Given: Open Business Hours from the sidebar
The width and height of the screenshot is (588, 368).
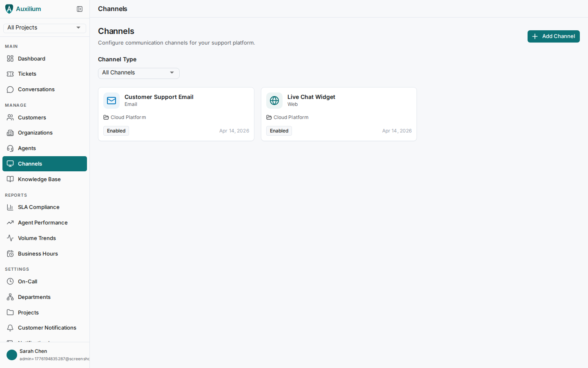Looking at the screenshot, I should coord(38,254).
